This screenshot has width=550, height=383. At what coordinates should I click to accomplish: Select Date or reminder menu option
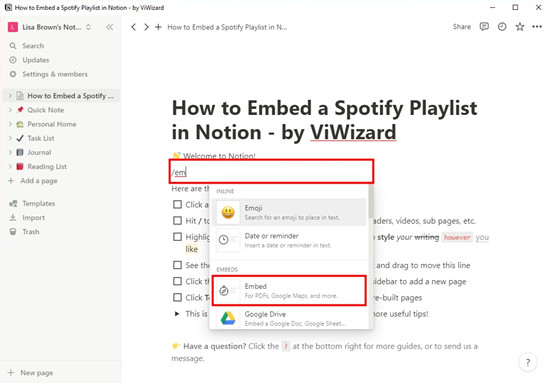coord(289,240)
